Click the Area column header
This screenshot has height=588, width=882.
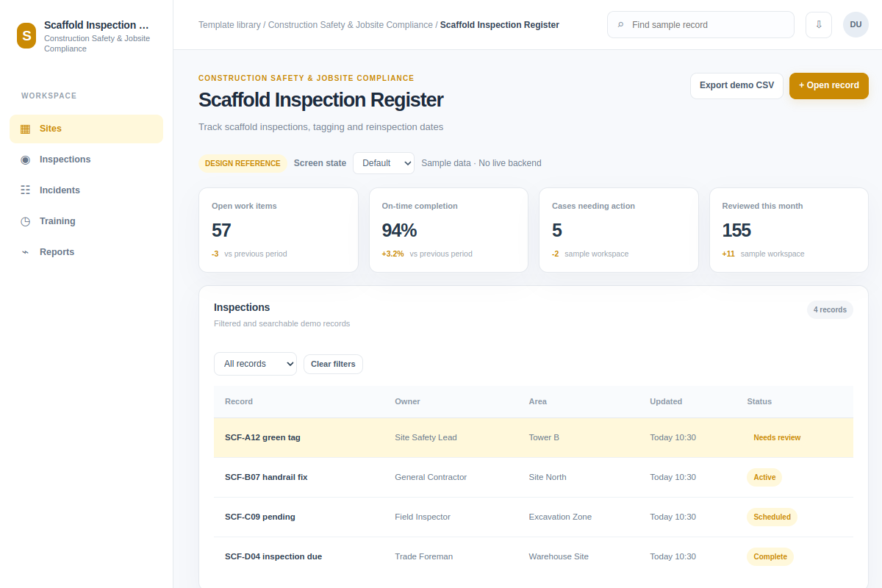[538, 401]
